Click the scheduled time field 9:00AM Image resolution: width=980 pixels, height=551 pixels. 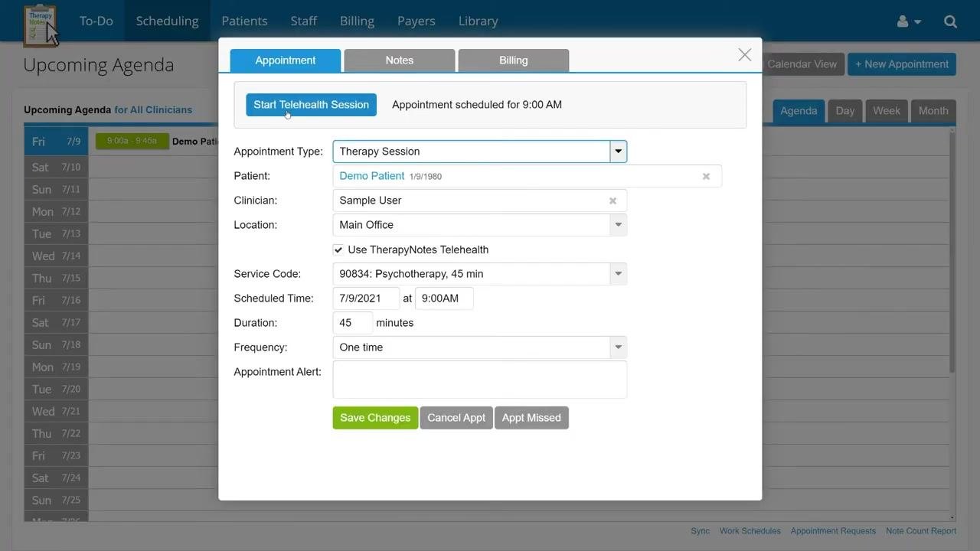pos(444,298)
